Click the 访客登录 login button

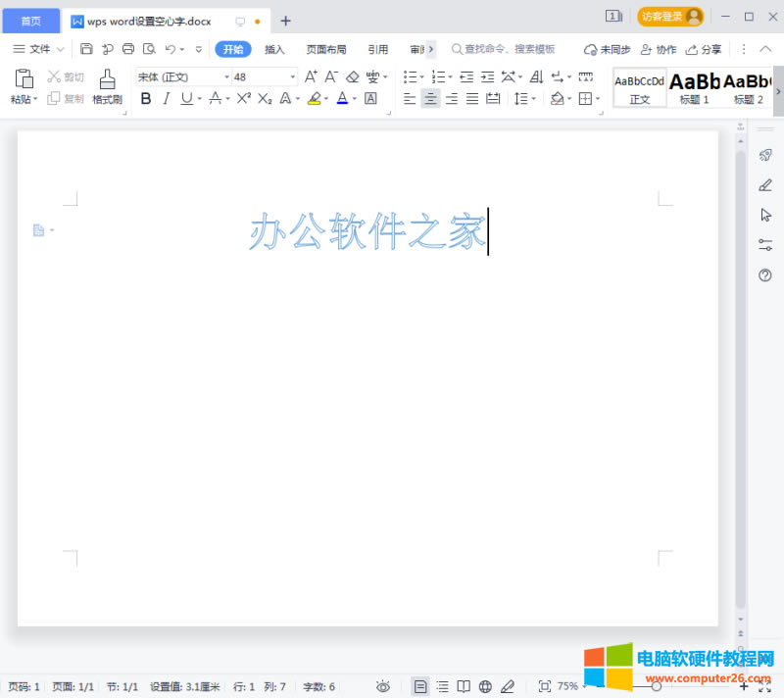670,17
